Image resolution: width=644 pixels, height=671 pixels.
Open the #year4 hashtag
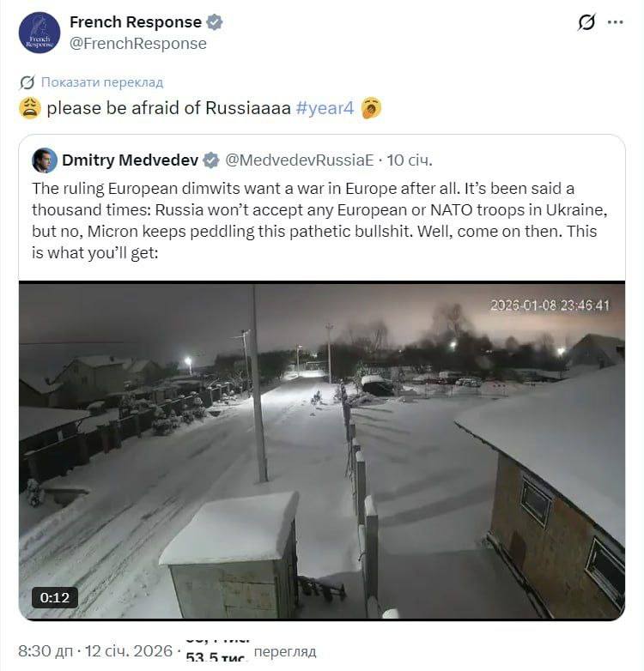[325, 108]
